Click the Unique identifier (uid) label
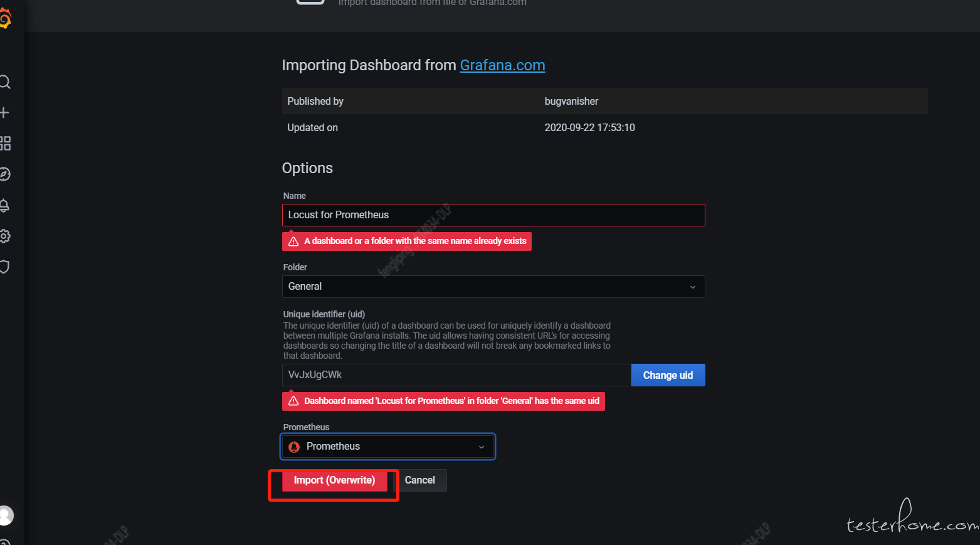 click(324, 314)
